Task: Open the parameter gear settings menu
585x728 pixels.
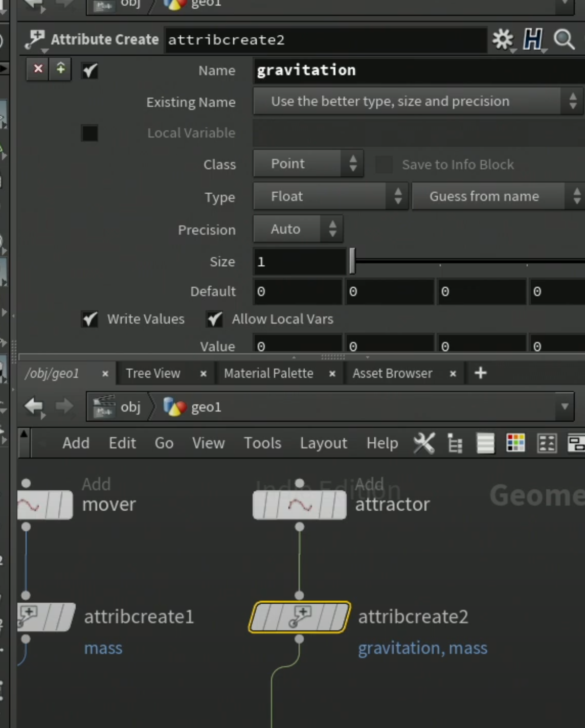Action: tap(503, 39)
